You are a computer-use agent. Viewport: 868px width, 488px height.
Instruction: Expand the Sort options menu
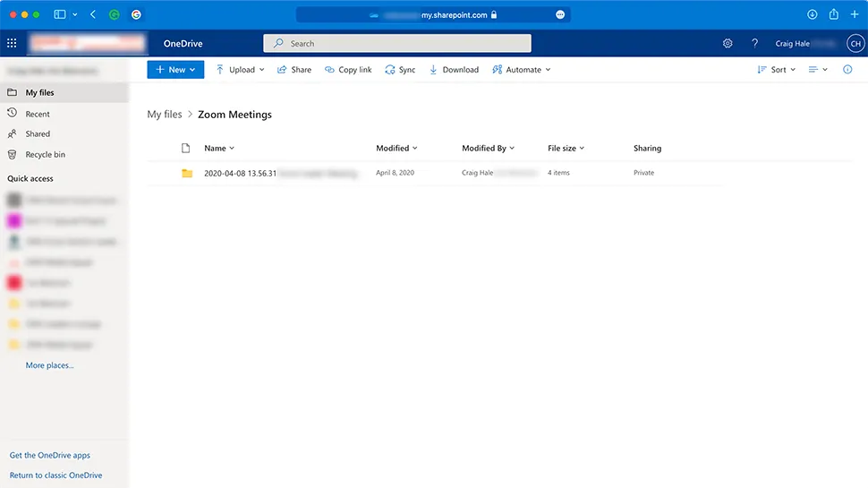point(777,70)
